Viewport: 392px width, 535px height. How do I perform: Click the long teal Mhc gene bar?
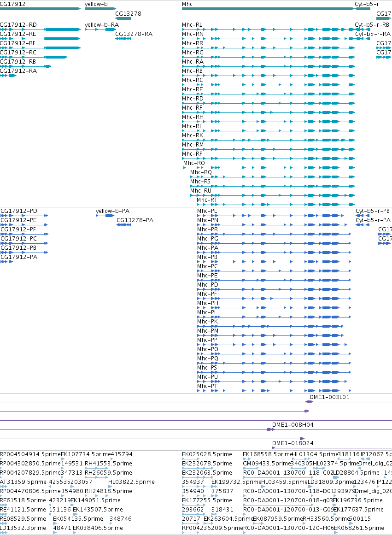pyautogui.click(x=269, y=9)
